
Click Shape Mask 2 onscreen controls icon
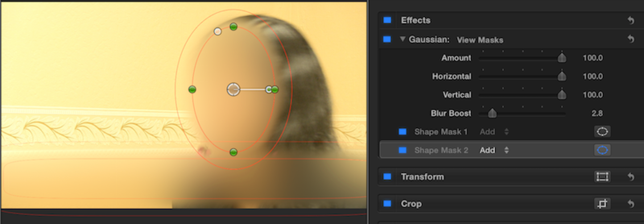(602, 150)
